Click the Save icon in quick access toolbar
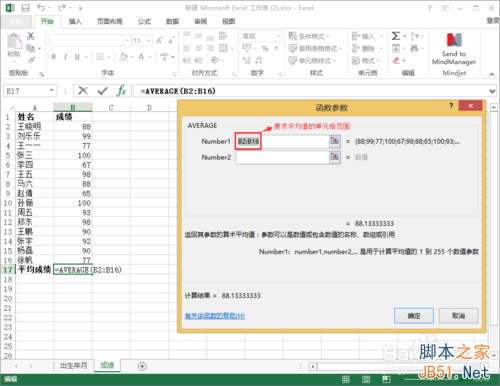 (x=25, y=8)
